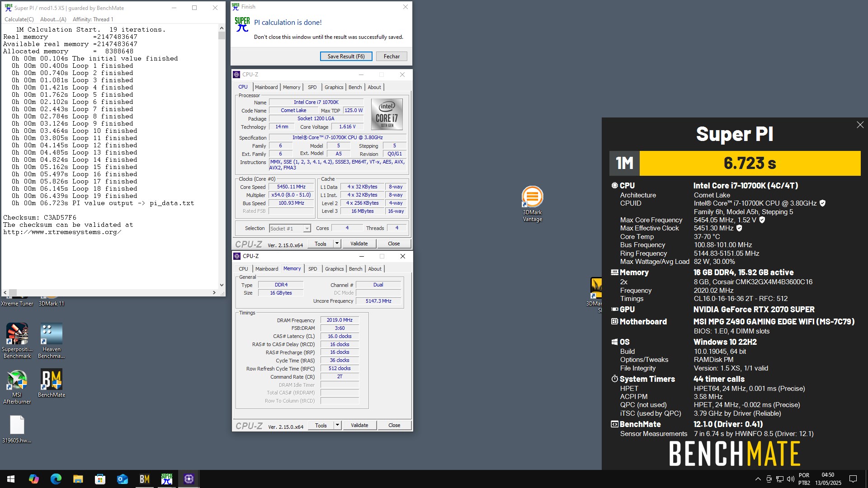This screenshot has width=868, height=488.
Task: Open the clock showing 04:50 13/05/2025
Action: [x=828, y=479]
